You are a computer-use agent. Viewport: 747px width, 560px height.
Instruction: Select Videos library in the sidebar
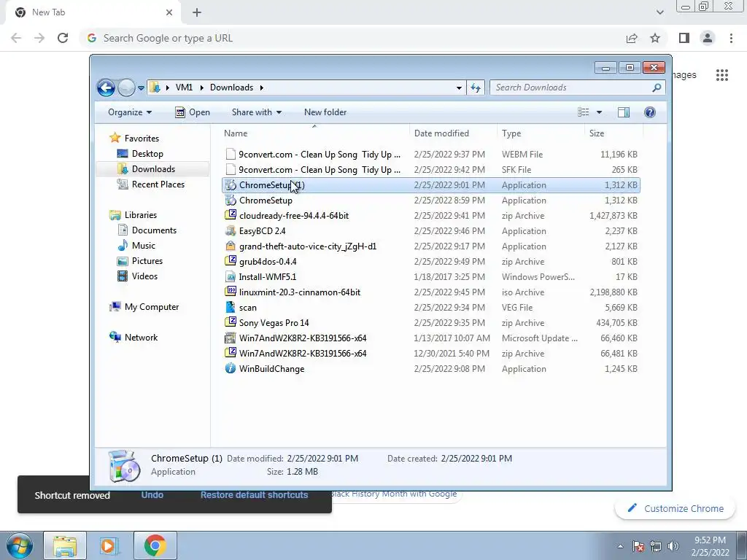point(144,276)
